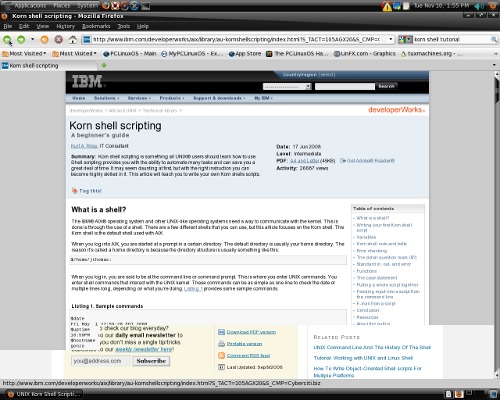500x400 pixels.
Task: Open the home page via house icon
Action: tap(73, 40)
